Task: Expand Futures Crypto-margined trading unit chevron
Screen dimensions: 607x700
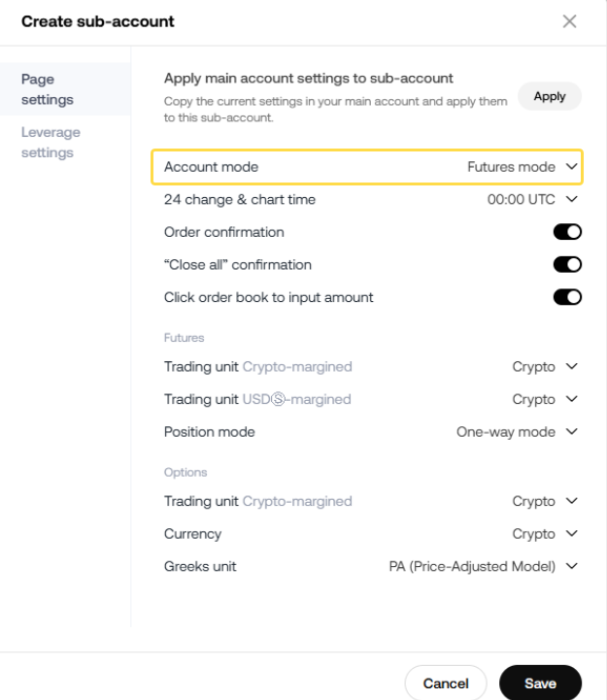Action: [571, 367]
